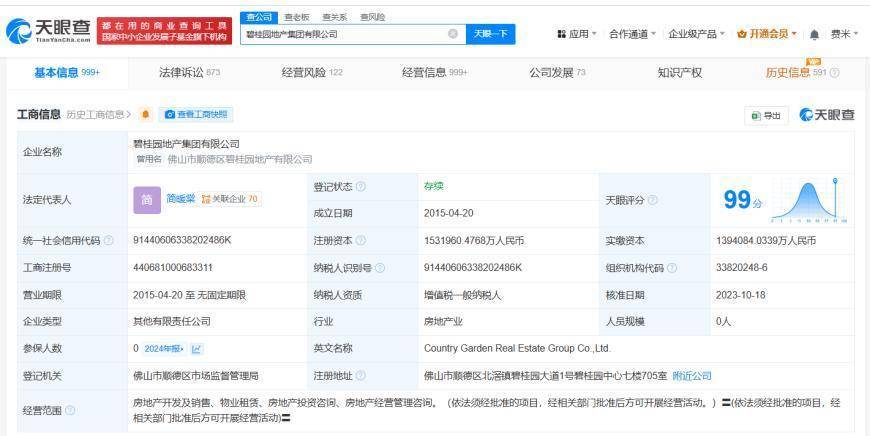This screenshot has height=436, width=870.
Task: Click registered capital 1531960.4768万人民币 value
Action: pyautogui.click(x=474, y=241)
